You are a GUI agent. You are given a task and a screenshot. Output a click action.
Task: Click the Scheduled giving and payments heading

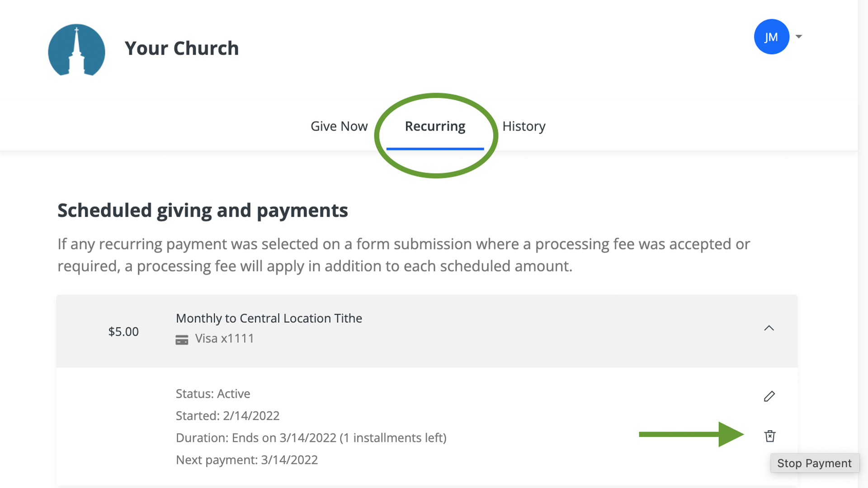point(203,211)
